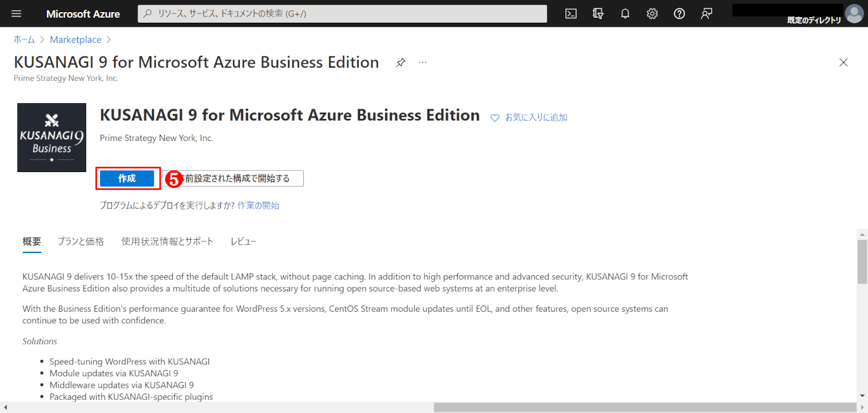Click the vertical scrollbar up arrow
868x413 pixels.
click(862, 233)
